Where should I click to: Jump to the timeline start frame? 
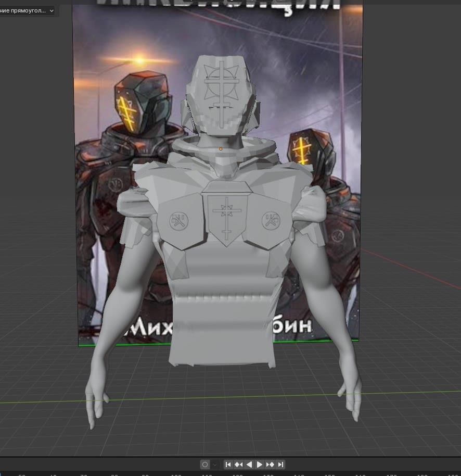click(228, 465)
